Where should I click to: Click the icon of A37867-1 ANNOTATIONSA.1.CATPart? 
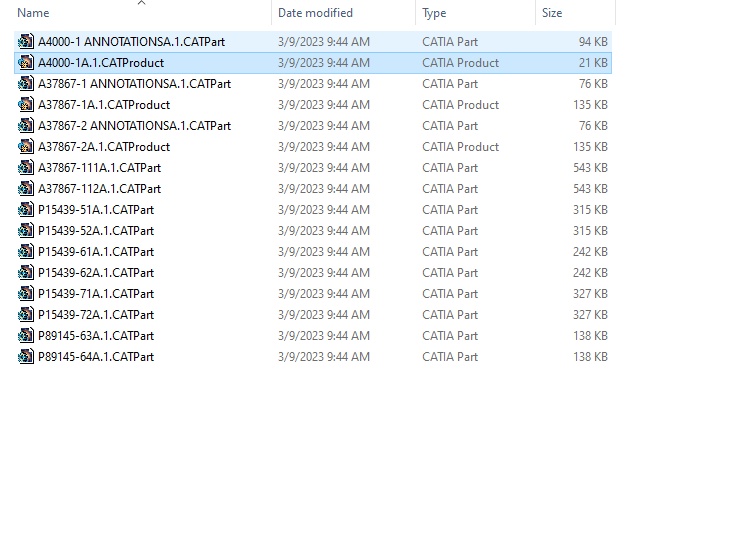pyautogui.click(x=26, y=84)
